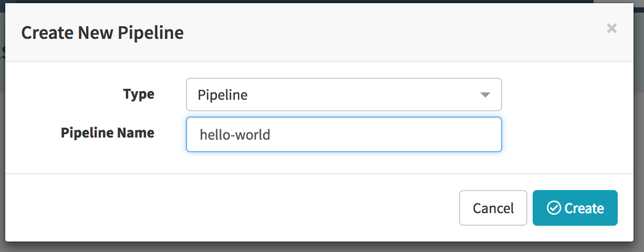Place cursor after 'hello-world' text

[271, 135]
